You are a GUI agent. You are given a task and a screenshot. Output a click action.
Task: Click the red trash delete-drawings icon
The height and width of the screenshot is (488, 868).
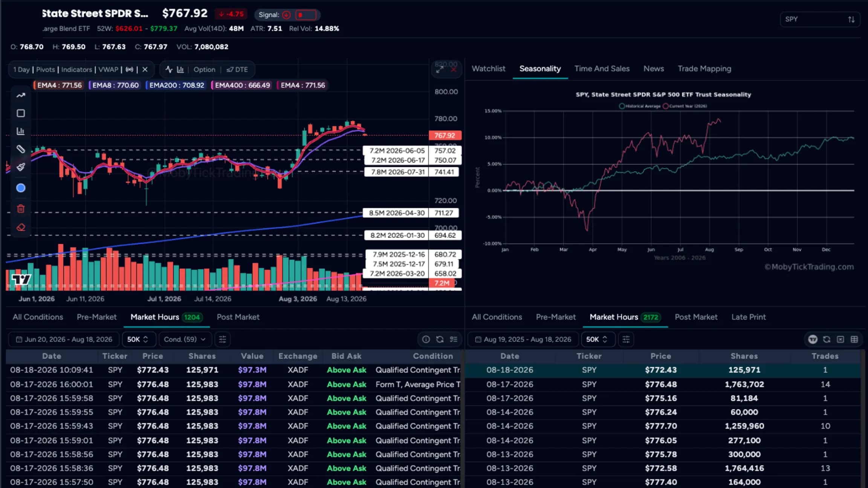coord(21,209)
